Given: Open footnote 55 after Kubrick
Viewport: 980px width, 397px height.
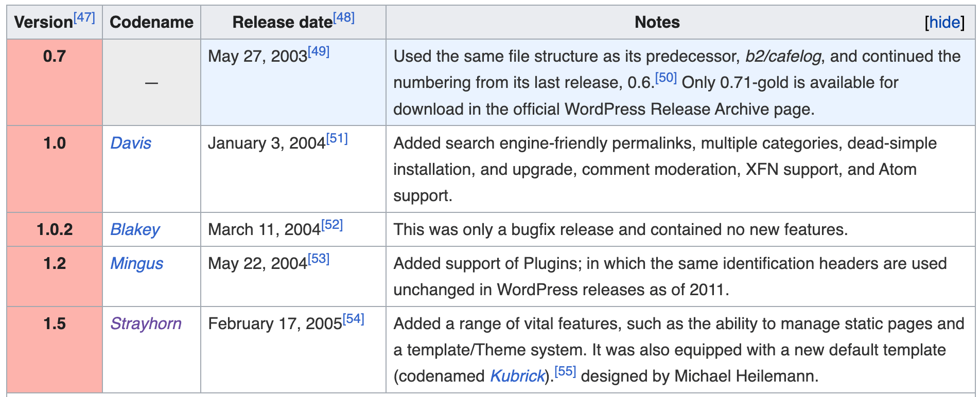Looking at the screenshot, I should 565,372.
